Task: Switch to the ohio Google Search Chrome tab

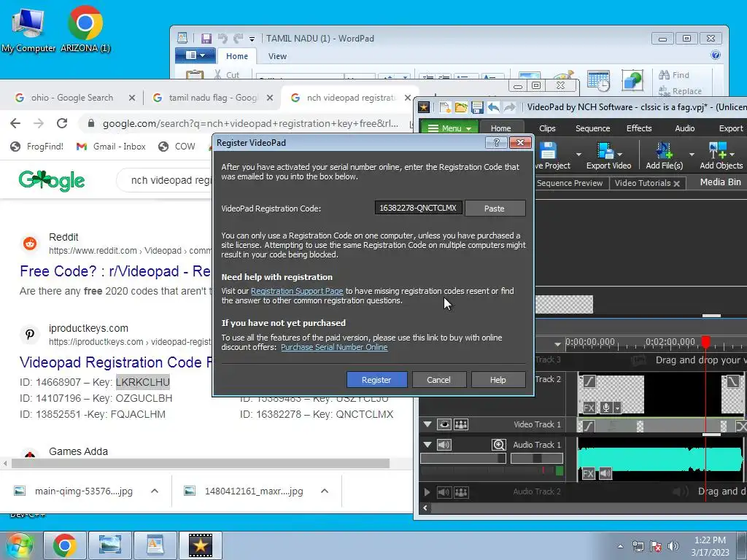Action: (x=71, y=98)
